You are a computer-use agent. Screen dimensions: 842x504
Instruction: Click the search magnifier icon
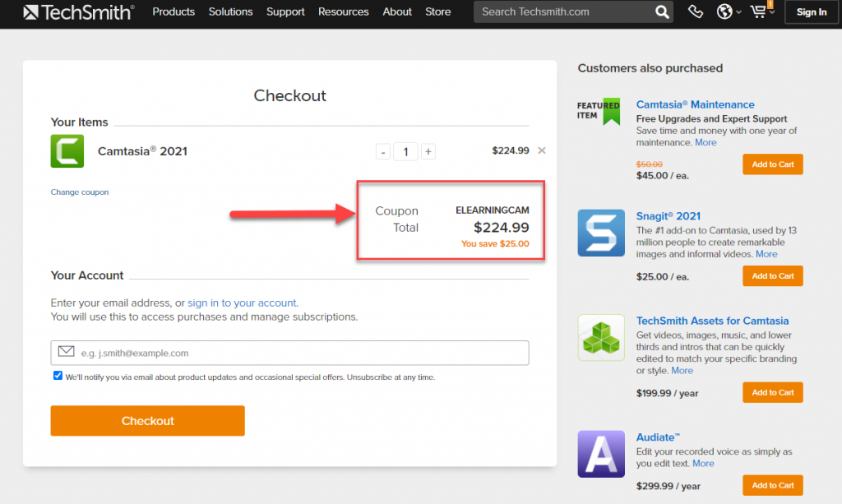[662, 12]
